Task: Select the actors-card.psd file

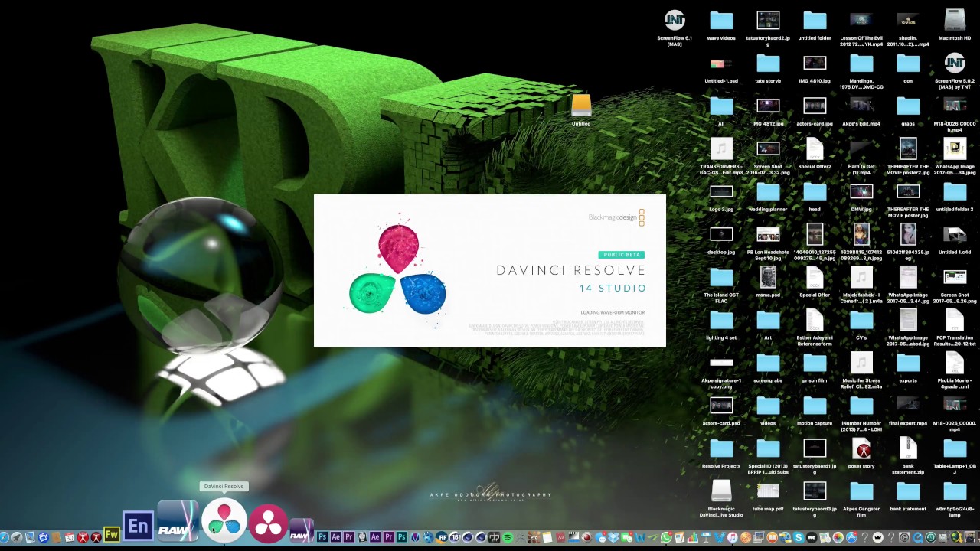Action: pos(721,411)
